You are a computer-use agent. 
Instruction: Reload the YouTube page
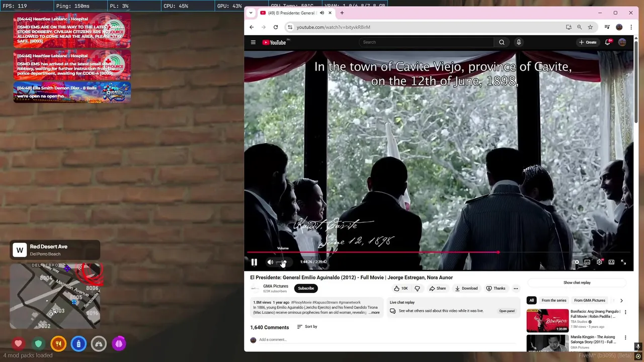pos(276,27)
